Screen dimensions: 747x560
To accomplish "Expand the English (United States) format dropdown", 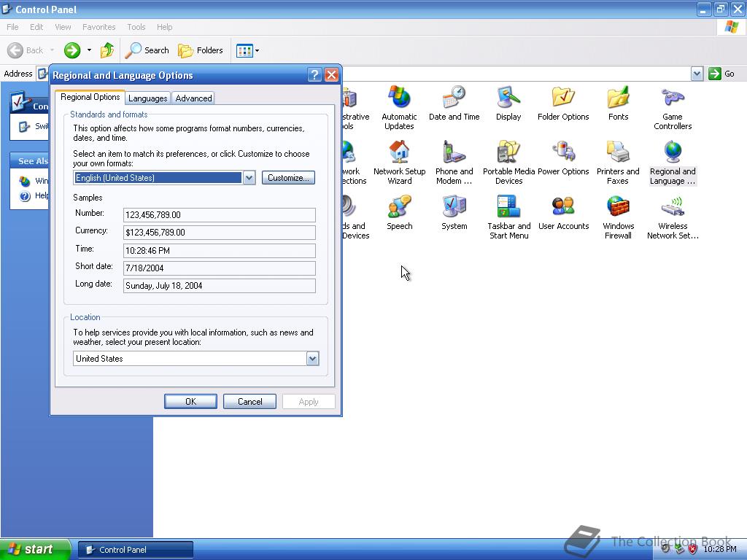I will 249,178.
